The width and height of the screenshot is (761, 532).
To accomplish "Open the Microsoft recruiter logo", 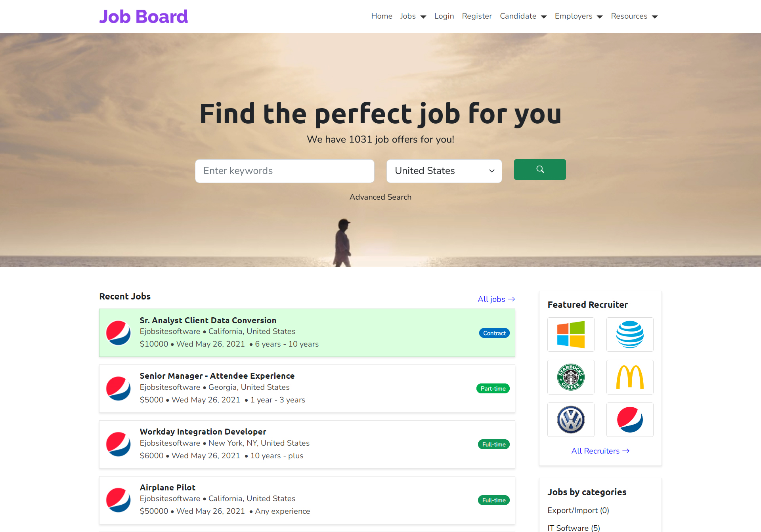I will point(571,334).
